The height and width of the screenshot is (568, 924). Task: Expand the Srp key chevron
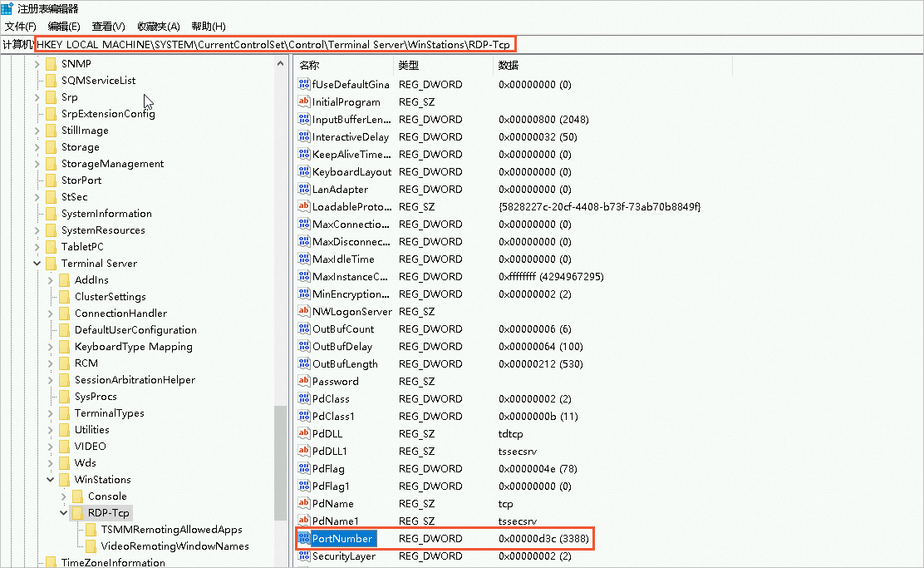(x=37, y=96)
